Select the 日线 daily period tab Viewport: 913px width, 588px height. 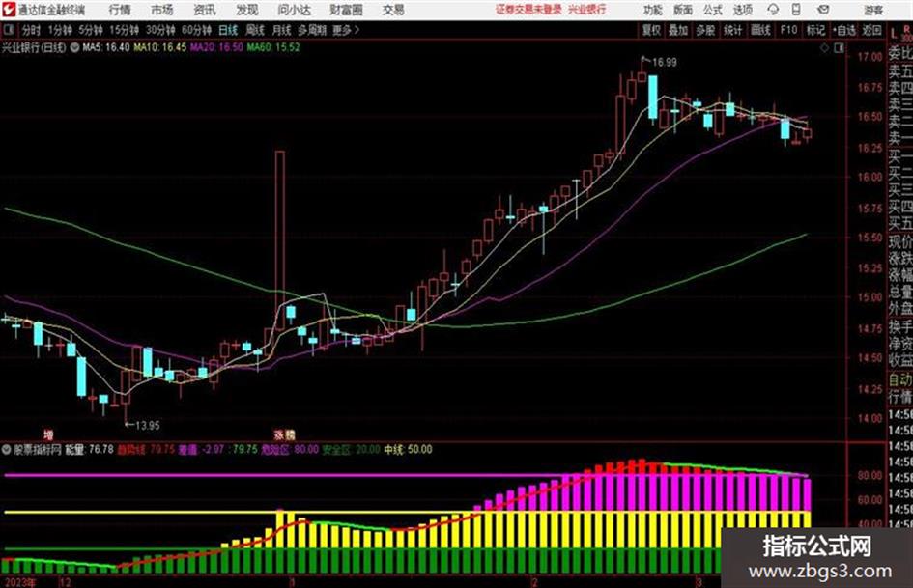(x=228, y=30)
